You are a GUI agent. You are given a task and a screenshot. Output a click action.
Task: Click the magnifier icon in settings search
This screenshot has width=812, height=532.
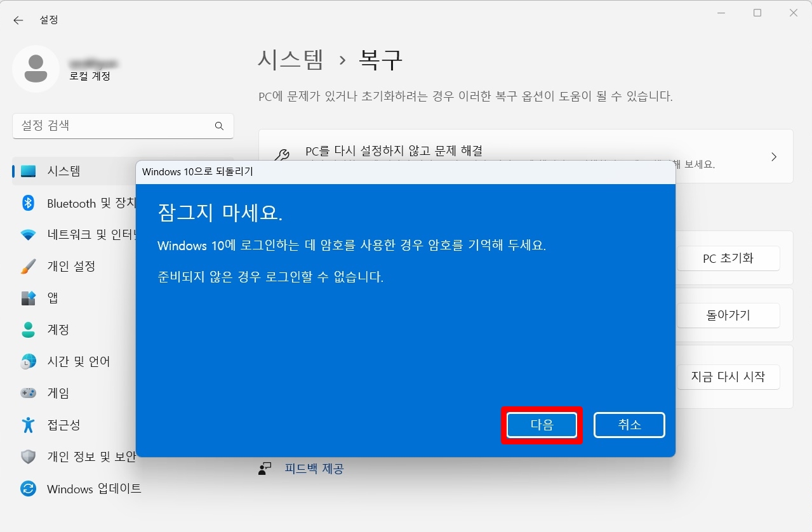coord(219,126)
